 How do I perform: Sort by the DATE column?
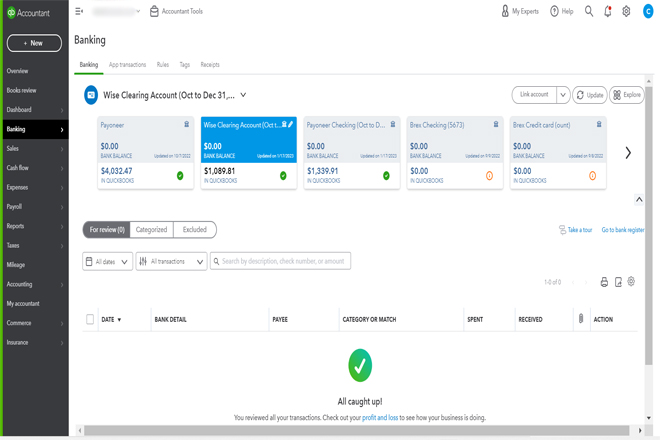coord(111,320)
